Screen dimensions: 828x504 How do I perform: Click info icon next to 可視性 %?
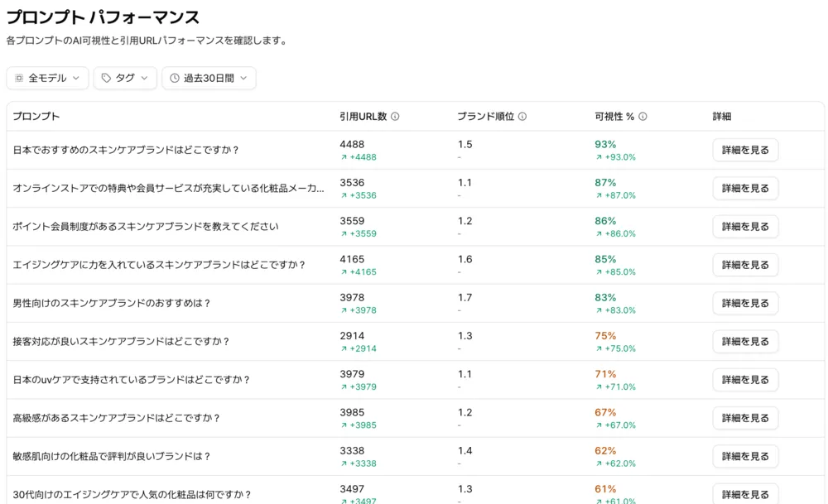(x=643, y=117)
